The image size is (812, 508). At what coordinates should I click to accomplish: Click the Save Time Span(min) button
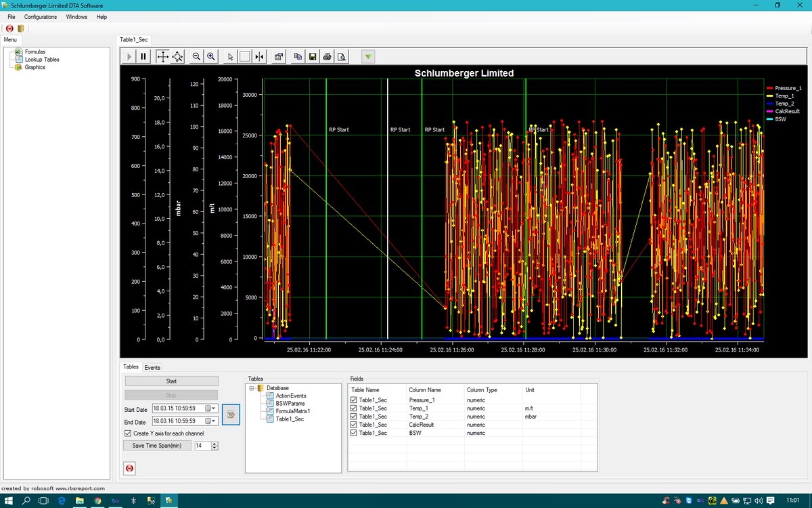[157, 446]
